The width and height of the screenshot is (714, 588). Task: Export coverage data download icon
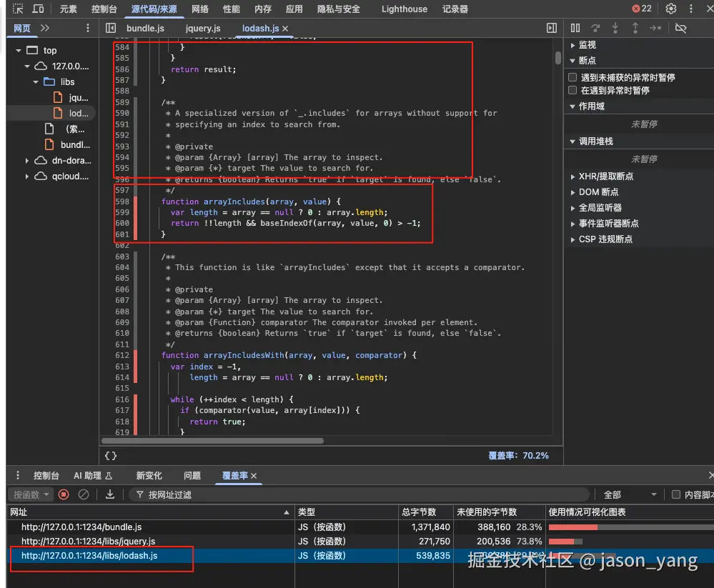coord(110,494)
